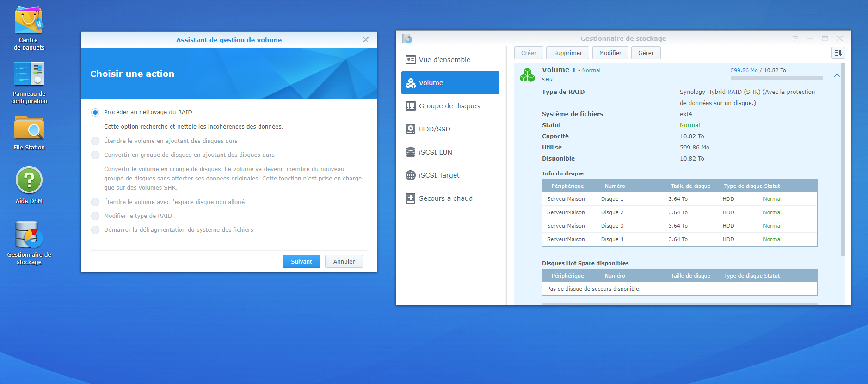Select Procéder au nettoyage du RAID option

[x=95, y=112]
